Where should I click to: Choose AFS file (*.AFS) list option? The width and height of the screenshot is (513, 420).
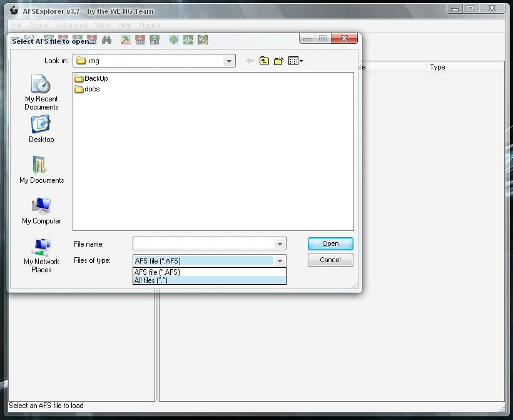[x=210, y=272]
